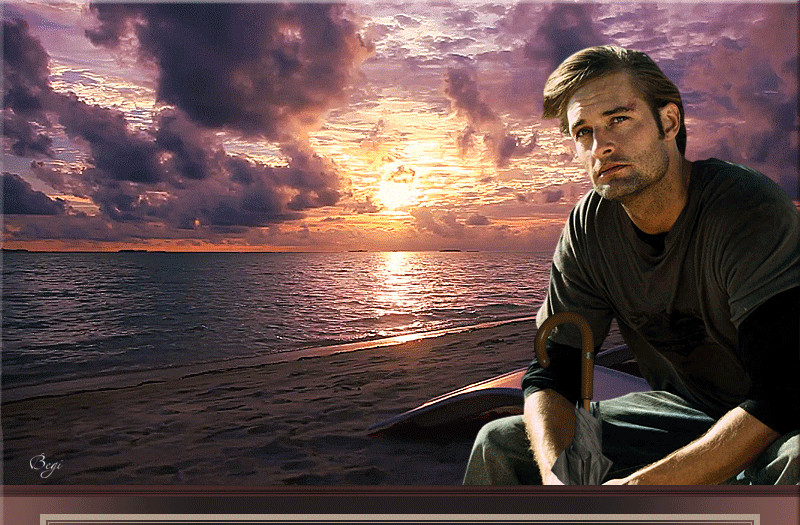Click the Begi signature watermark

[45, 465]
